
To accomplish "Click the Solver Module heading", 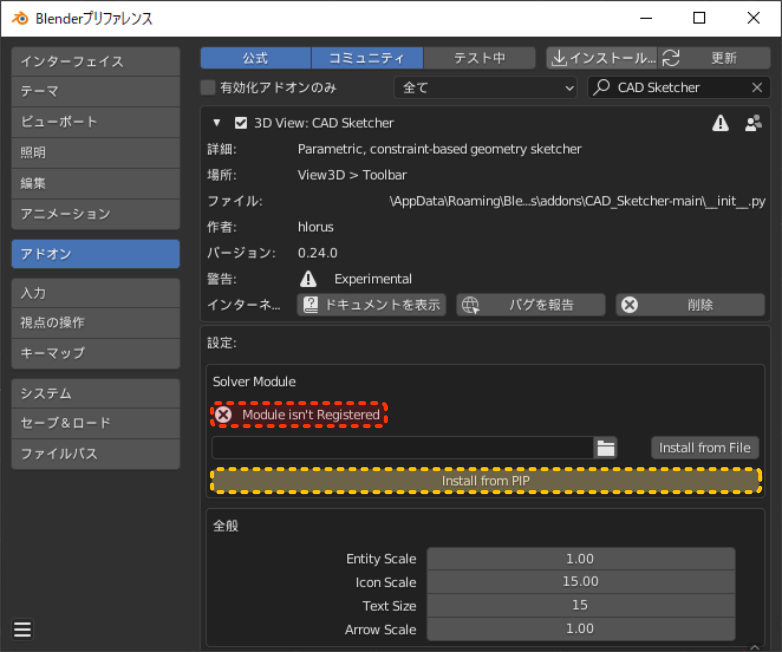I will point(254,382).
